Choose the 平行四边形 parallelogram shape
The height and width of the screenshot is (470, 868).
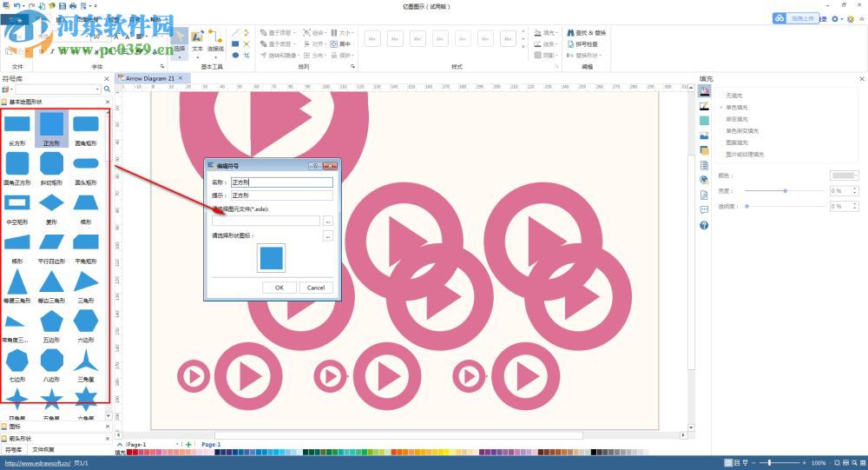coord(51,247)
